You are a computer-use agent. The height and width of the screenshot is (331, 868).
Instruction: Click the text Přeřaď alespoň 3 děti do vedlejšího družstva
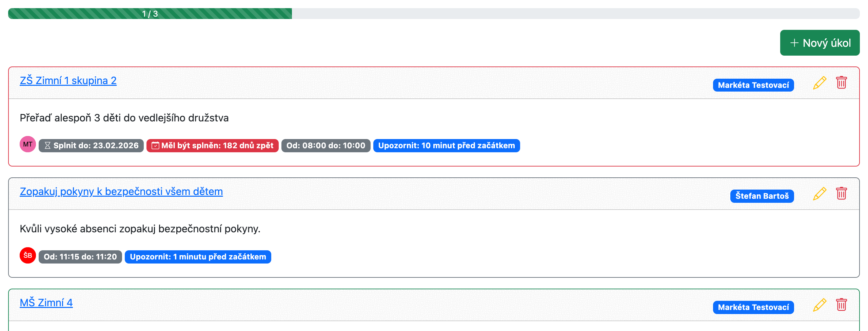pyautogui.click(x=124, y=118)
